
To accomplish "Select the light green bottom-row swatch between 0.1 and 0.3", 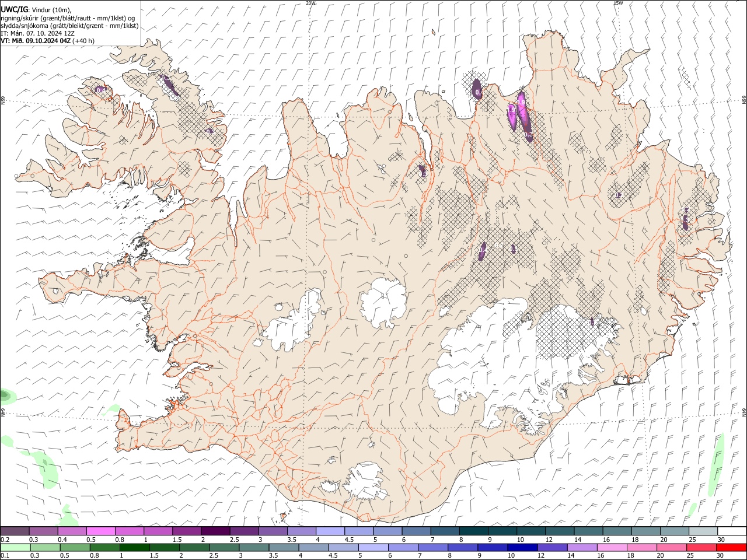I will pos(15,547).
